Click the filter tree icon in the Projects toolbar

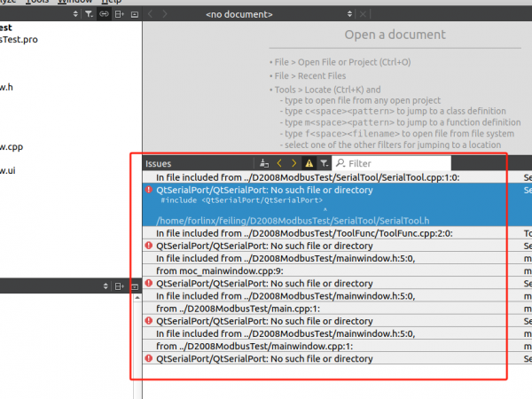coord(88,15)
